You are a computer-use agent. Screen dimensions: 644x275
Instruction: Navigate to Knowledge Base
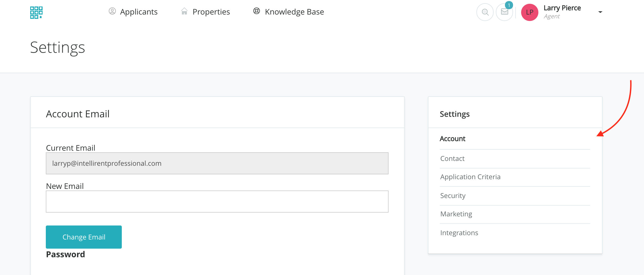(294, 12)
